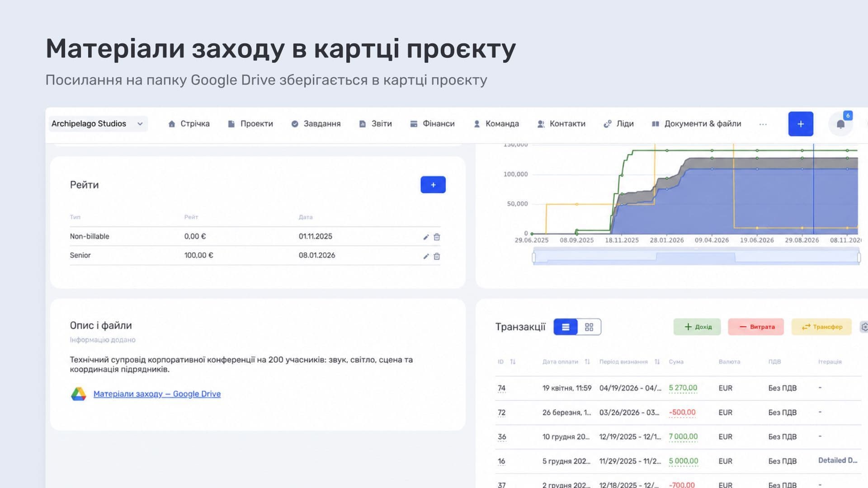Switch transactions to grid view
The height and width of the screenshot is (488, 868).
coord(589,327)
